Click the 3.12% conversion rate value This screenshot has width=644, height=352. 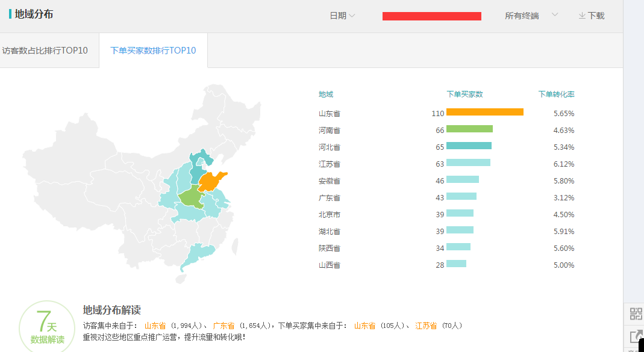pyautogui.click(x=564, y=198)
